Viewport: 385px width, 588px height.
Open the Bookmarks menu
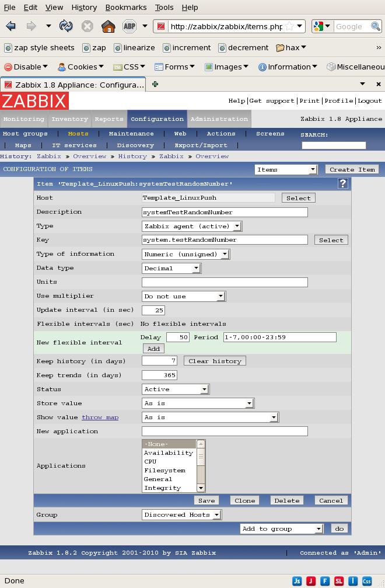pyautogui.click(x=126, y=7)
